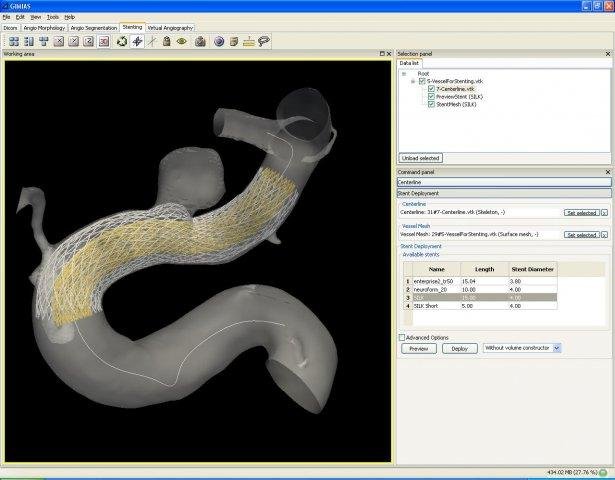615x480 pixels.
Task: Open the View menu
Action: 36,17
